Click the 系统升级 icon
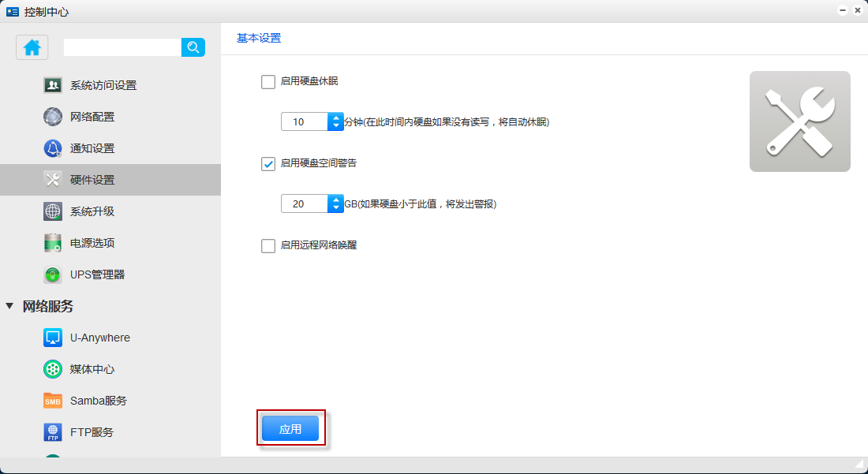868x474 pixels. pos(53,211)
